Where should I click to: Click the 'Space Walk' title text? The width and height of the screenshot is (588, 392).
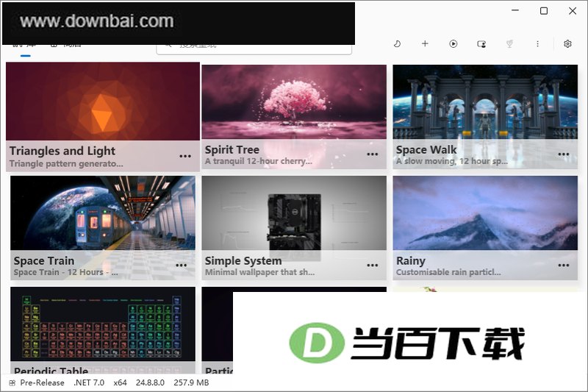[x=426, y=150]
